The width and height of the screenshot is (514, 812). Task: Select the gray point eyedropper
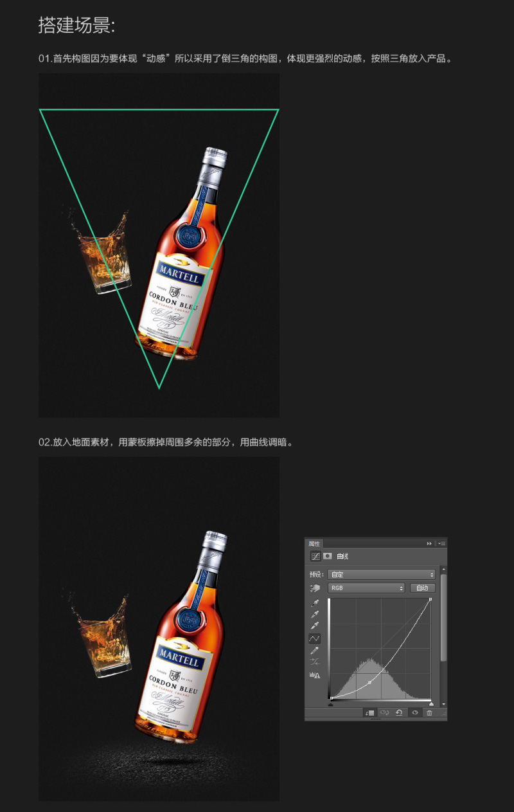(x=315, y=615)
